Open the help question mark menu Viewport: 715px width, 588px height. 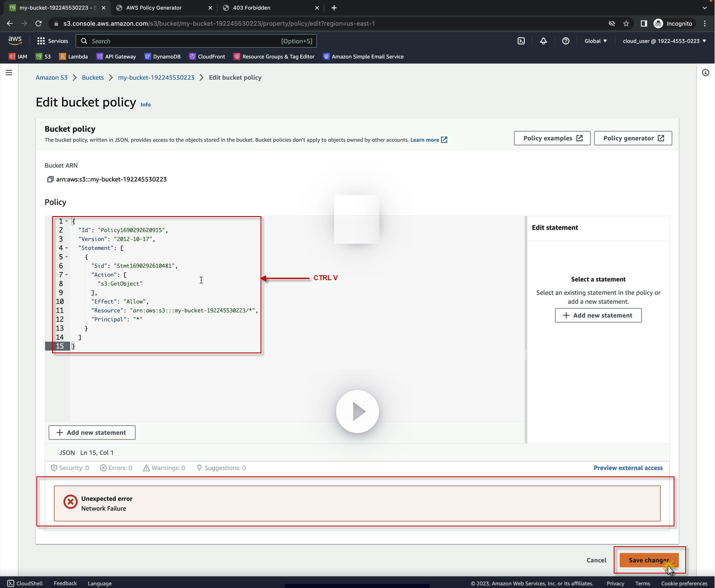click(566, 41)
